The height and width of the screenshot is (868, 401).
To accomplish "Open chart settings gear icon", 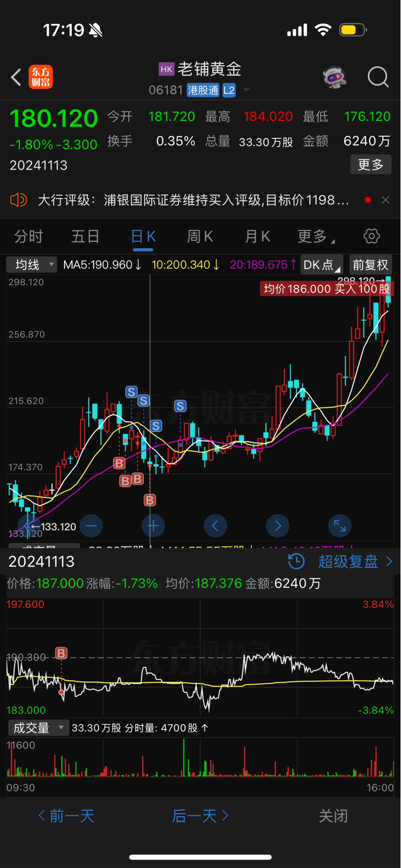I will (x=371, y=236).
